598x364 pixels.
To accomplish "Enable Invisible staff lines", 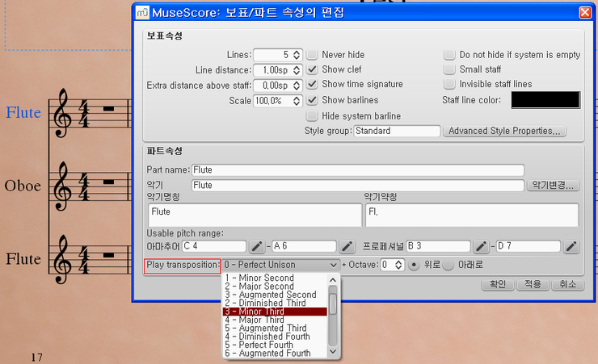I will (449, 84).
